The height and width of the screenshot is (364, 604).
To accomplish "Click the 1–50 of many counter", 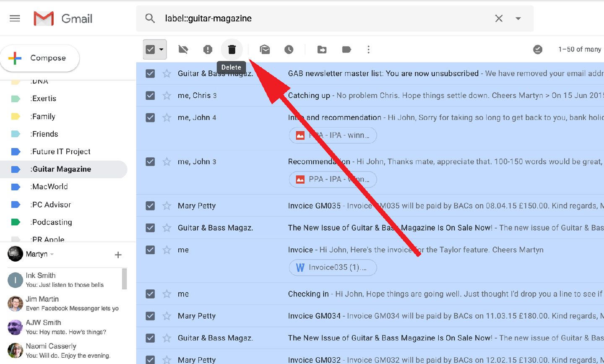I will (580, 49).
